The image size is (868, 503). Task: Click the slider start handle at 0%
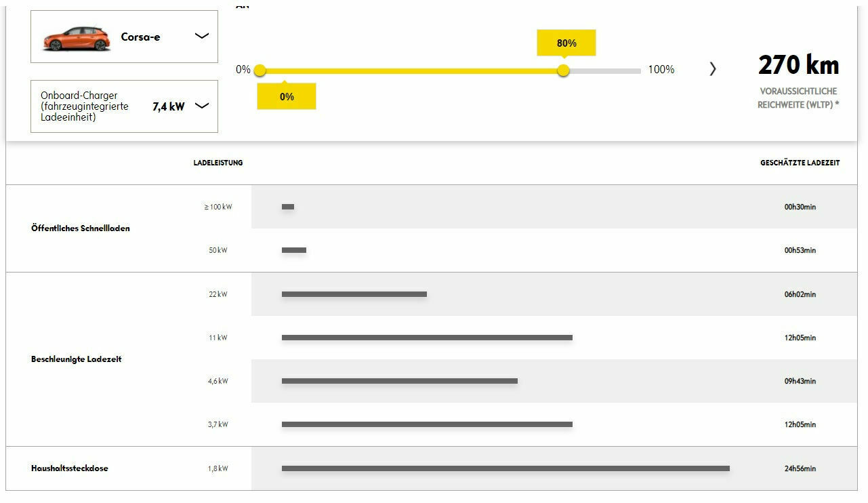[260, 71]
